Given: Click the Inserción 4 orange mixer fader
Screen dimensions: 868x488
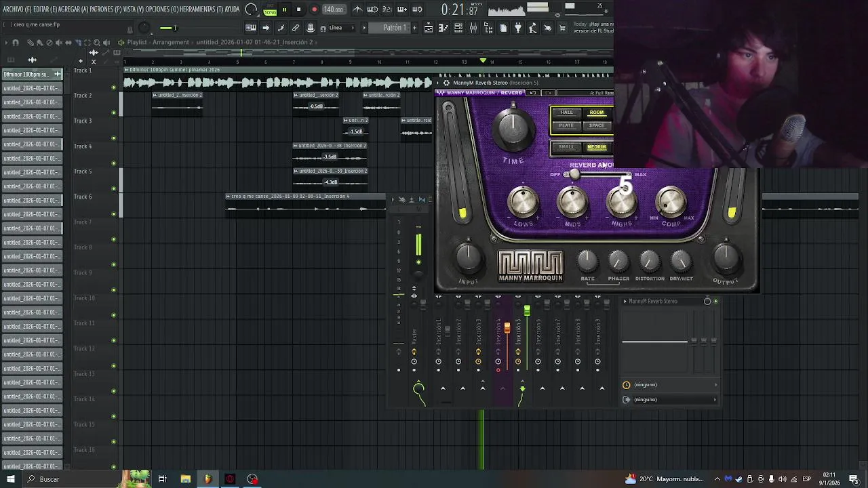Looking at the screenshot, I should click(507, 328).
